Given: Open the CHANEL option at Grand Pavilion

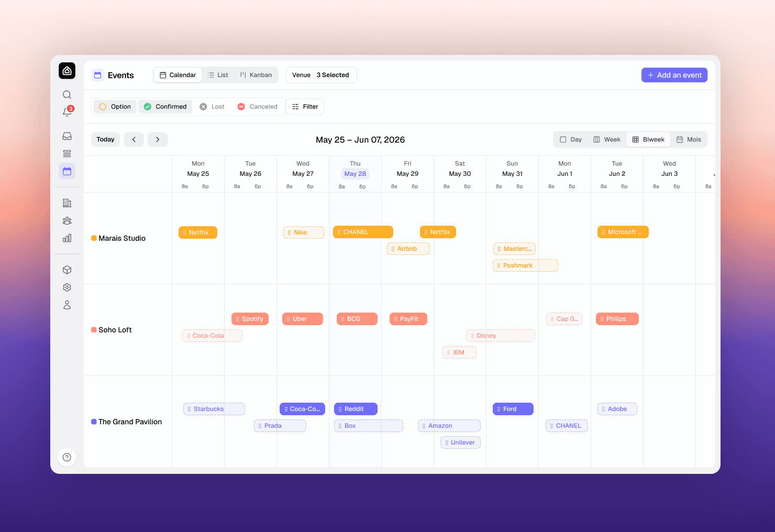Looking at the screenshot, I should coord(567,426).
